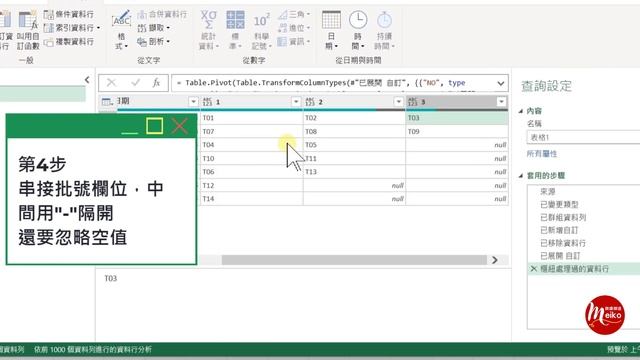Open filter dropdown of column 2

click(398, 102)
